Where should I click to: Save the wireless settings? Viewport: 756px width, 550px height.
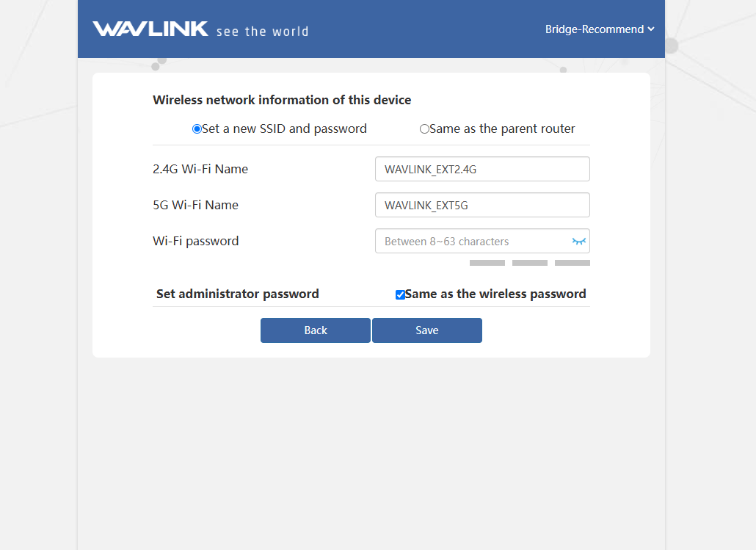426,330
